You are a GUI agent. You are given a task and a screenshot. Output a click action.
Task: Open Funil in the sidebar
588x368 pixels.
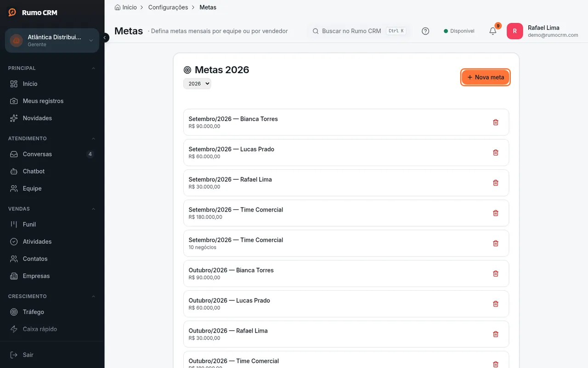(52, 224)
